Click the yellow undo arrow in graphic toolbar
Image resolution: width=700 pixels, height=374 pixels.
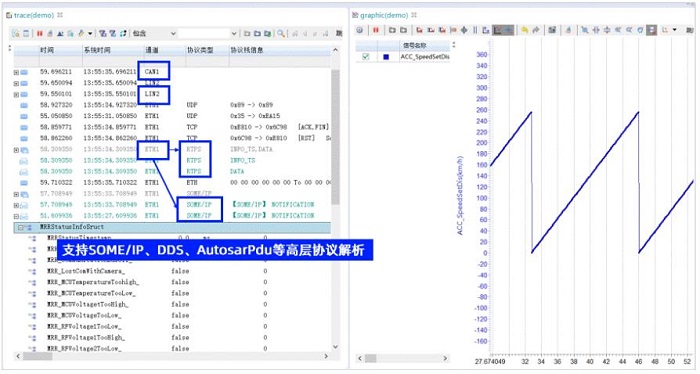tap(525, 30)
